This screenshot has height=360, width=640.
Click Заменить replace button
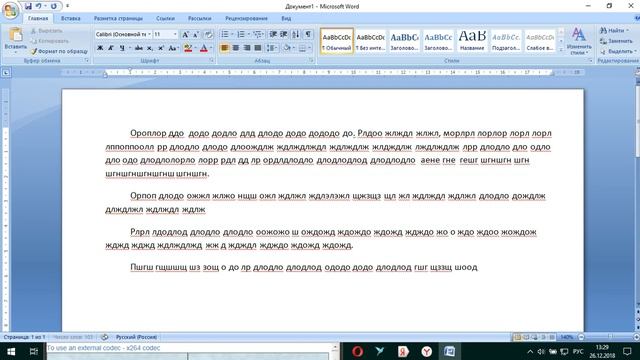[616, 41]
